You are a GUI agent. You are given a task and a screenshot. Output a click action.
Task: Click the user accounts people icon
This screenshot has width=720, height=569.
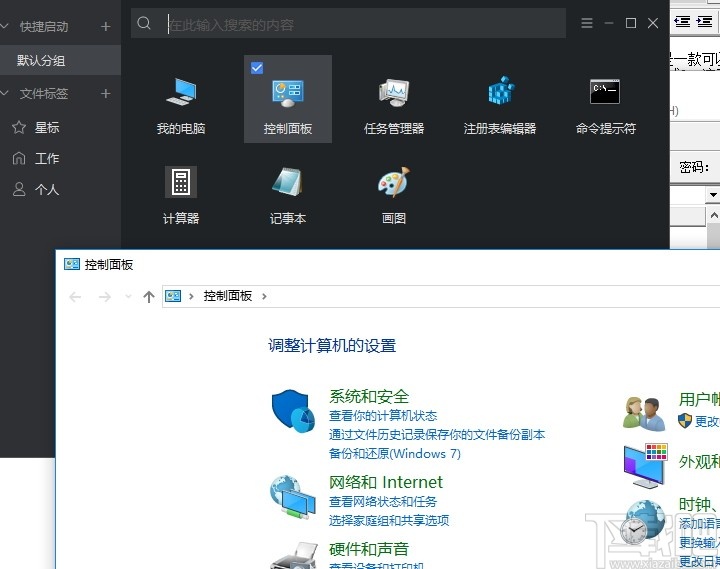[644, 414]
